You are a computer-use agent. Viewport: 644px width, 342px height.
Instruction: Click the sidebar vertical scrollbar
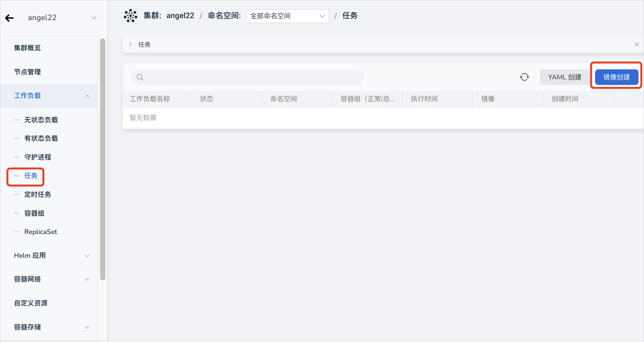103,159
